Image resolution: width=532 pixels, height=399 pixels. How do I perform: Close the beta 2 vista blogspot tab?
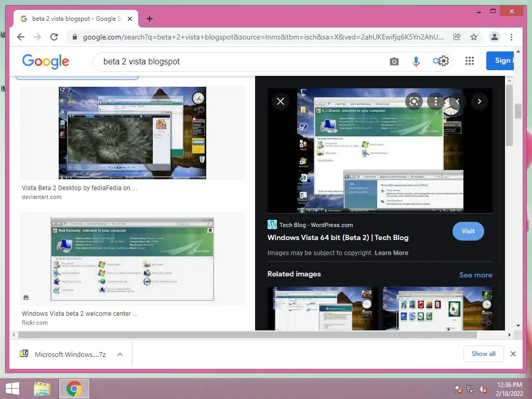click(129, 19)
